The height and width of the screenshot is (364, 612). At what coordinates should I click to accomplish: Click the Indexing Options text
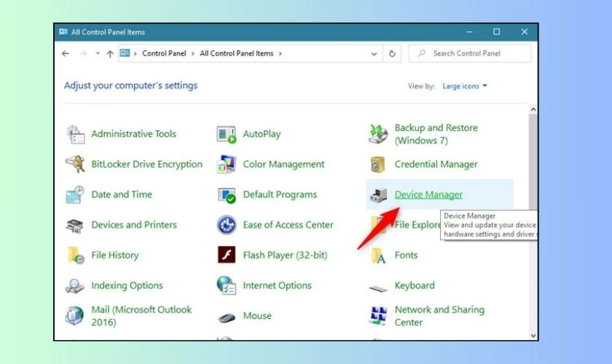(127, 285)
